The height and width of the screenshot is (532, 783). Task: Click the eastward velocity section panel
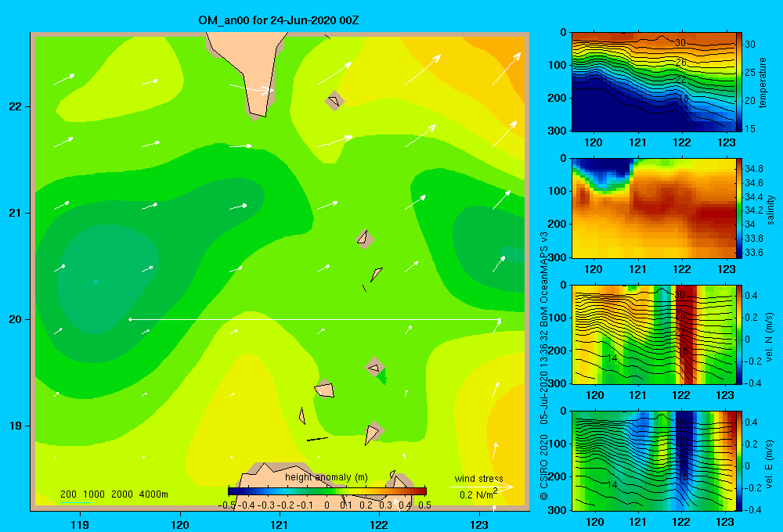[x=654, y=461]
